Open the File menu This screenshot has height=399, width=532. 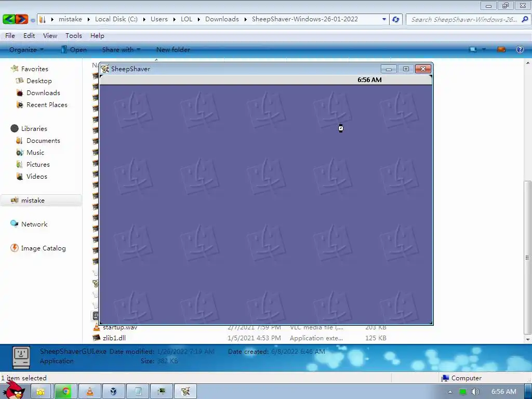[10, 36]
